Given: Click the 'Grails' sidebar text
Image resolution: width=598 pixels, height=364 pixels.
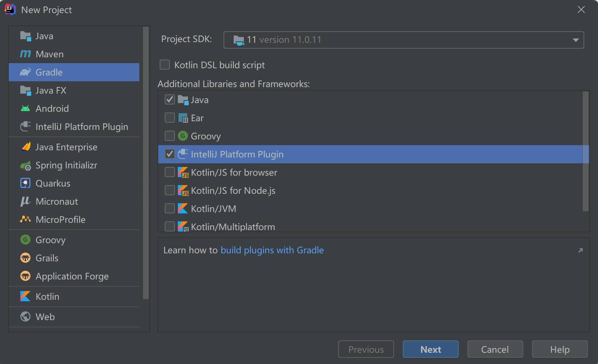Looking at the screenshot, I should tap(47, 258).
